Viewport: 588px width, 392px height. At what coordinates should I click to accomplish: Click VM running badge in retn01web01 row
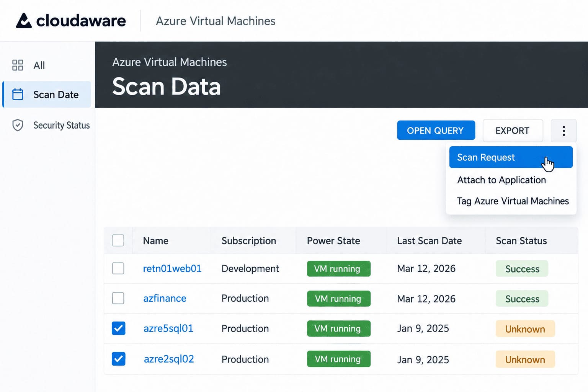[338, 269]
